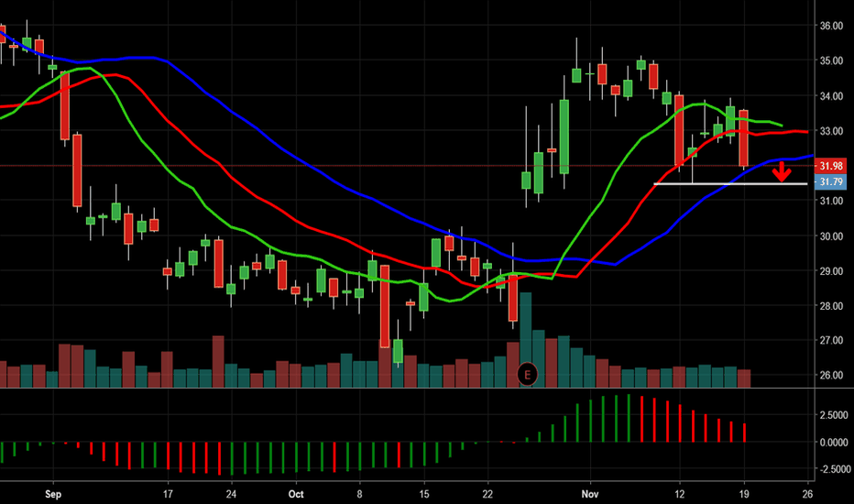Click the Sep label on time axis

(53, 494)
